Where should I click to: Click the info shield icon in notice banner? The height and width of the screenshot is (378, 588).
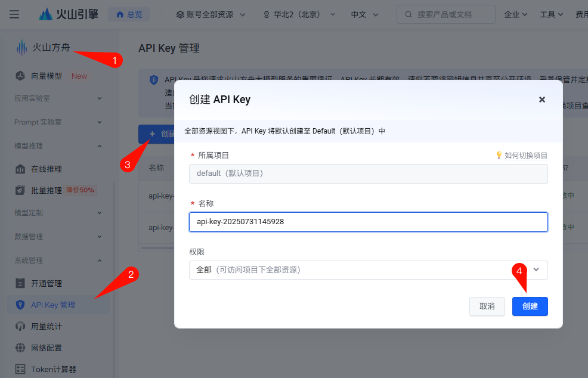tap(154, 80)
